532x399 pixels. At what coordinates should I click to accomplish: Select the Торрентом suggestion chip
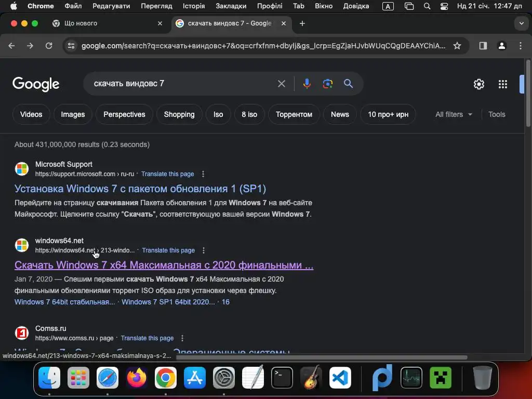294,115
